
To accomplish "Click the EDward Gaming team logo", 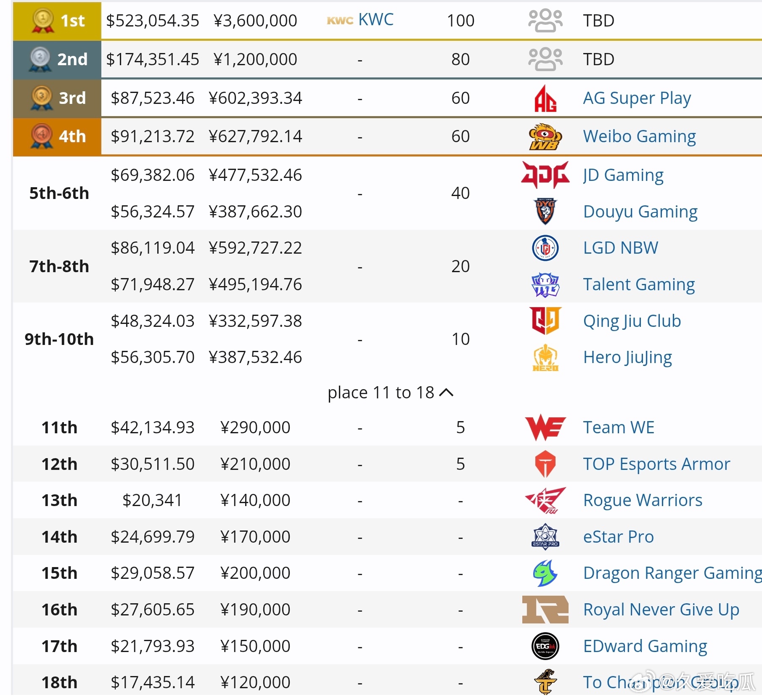I will (x=545, y=646).
